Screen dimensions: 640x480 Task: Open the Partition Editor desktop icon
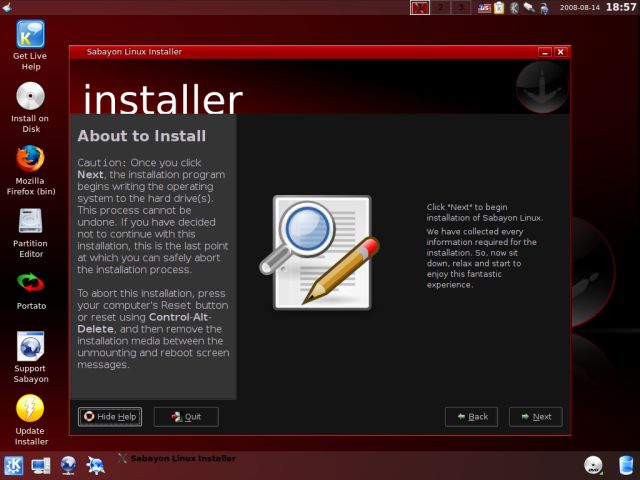[30, 233]
